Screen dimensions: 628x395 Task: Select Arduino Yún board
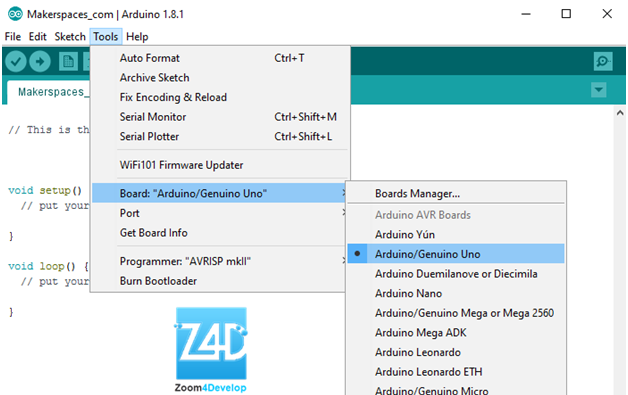click(x=456, y=234)
